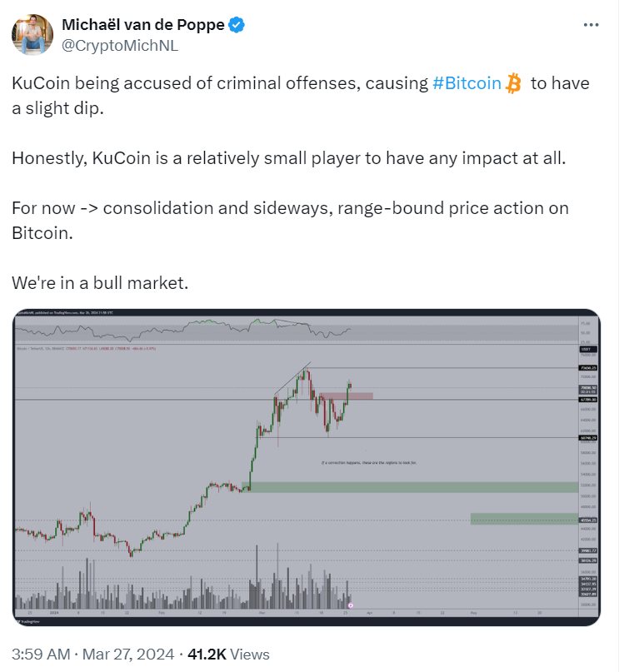This screenshot has width=634, height=672.
Task: Click the red resistance zone on chart
Action: 347,396
